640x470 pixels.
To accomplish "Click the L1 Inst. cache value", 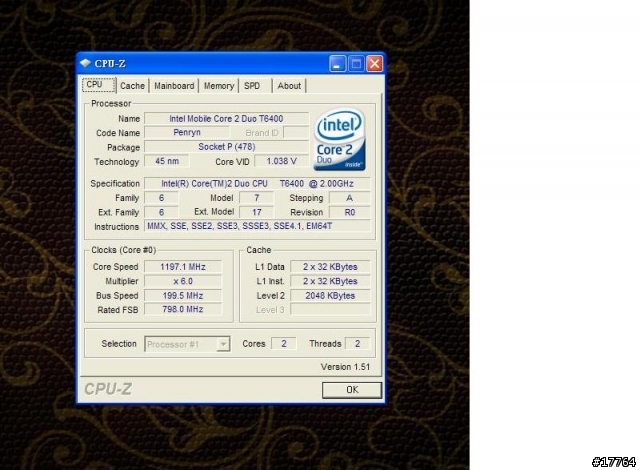I will [330, 281].
